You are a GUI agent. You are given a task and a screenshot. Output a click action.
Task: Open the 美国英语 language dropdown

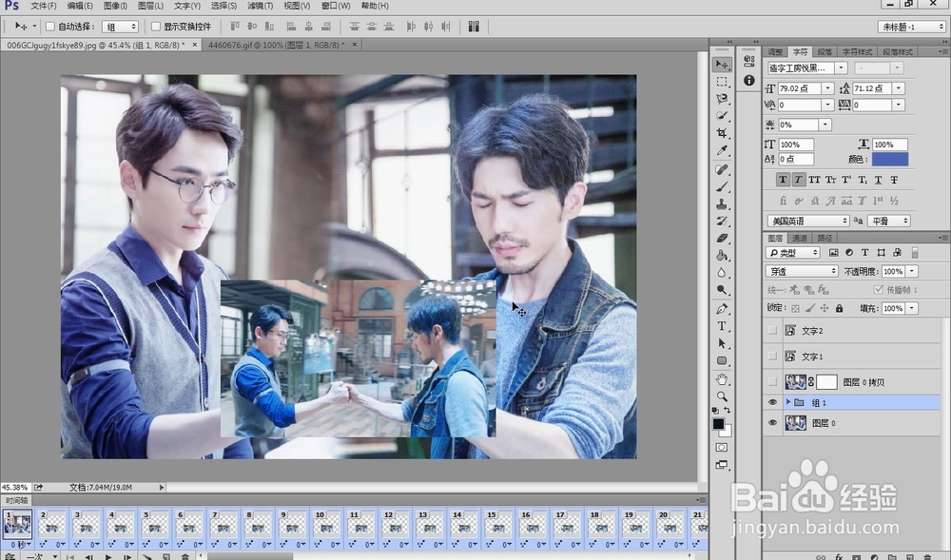coord(807,221)
